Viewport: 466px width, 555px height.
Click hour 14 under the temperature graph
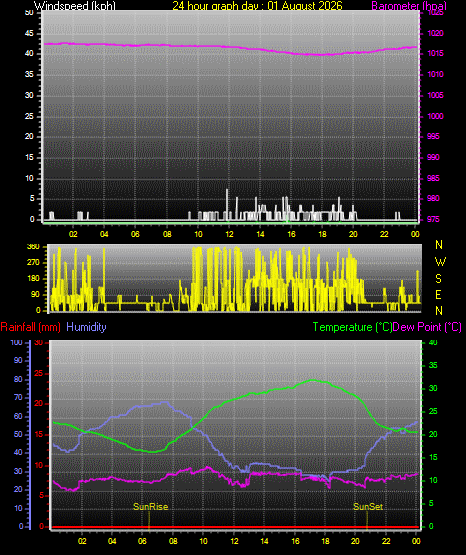point(264,542)
